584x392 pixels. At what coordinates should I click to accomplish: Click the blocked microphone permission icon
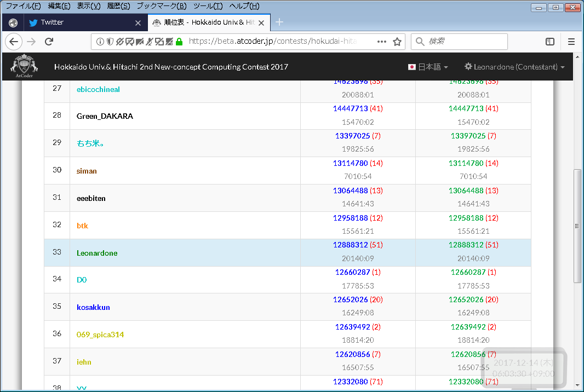pyautogui.click(x=150, y=42)
